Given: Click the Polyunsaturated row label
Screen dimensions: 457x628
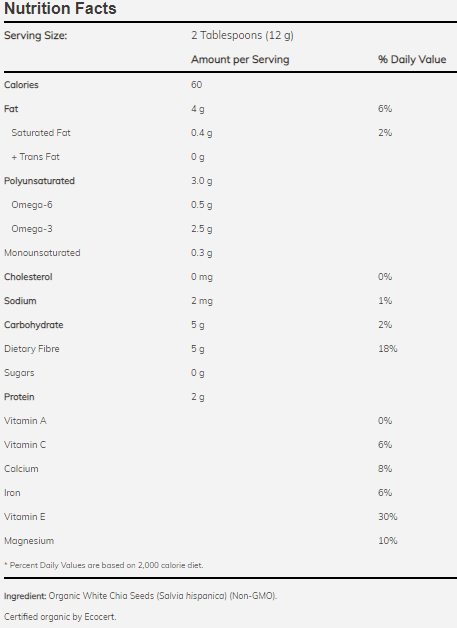Looking at the screenshot, I should point(39,181).
